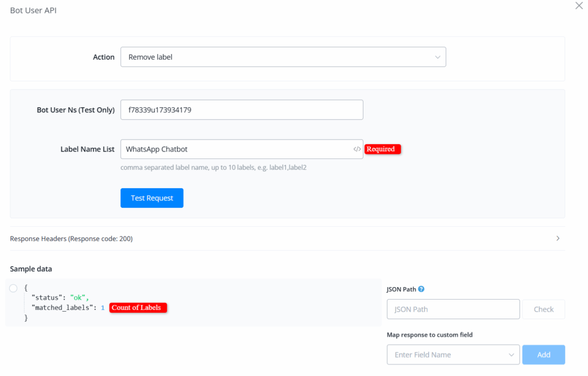
Task: Open the Action dropdown showing Remove label
Action: (283, 57)
